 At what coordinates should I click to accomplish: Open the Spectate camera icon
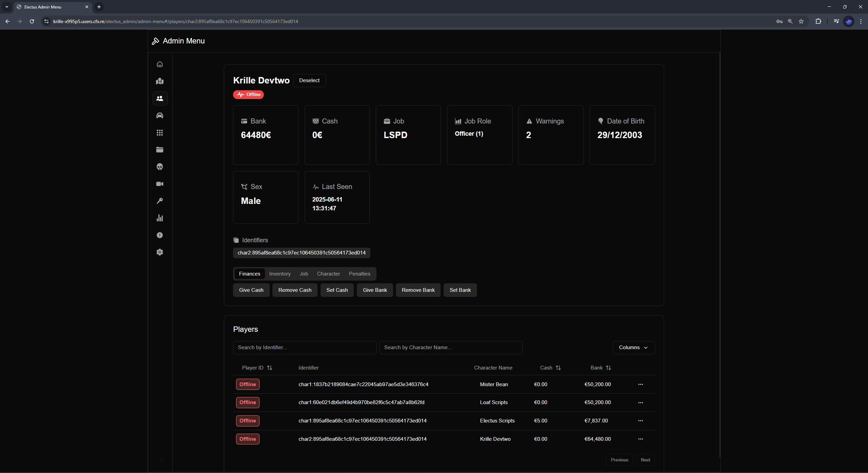point(159,184)
